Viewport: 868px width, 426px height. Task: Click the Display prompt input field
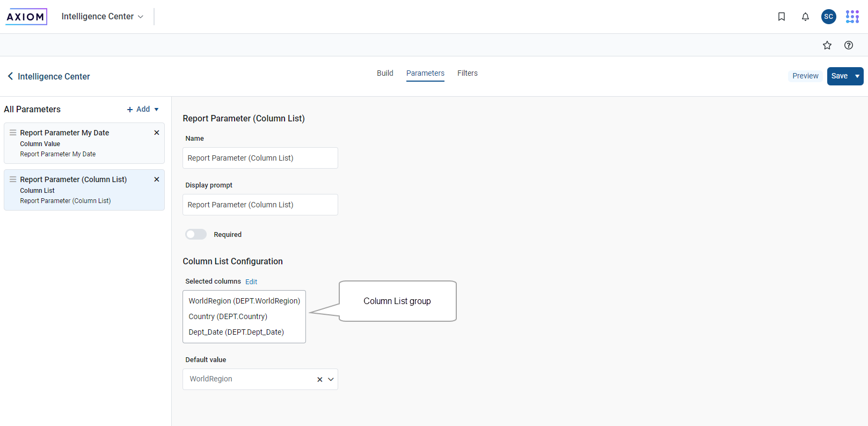260,205
